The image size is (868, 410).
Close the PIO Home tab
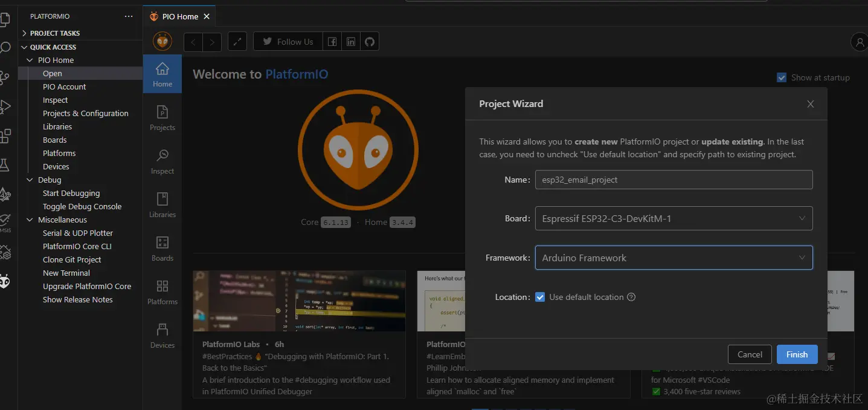coord(207,16)
